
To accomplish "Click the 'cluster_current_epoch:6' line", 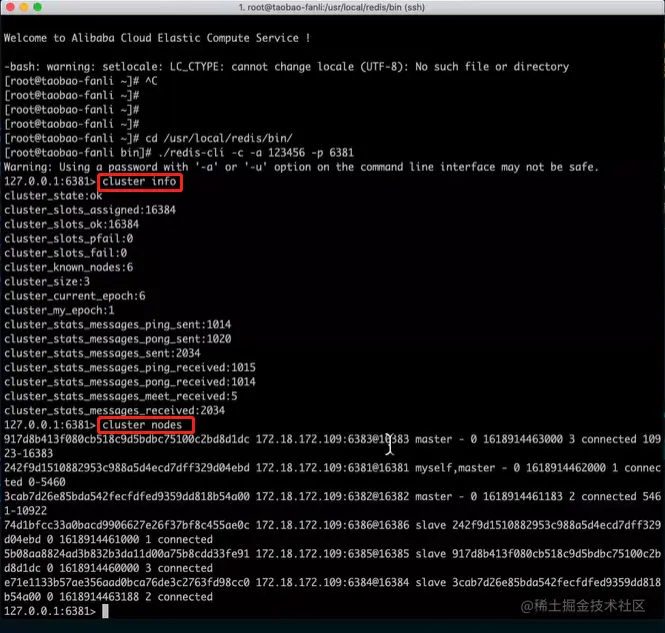I will pyautogui.click(x=75, y=296).
